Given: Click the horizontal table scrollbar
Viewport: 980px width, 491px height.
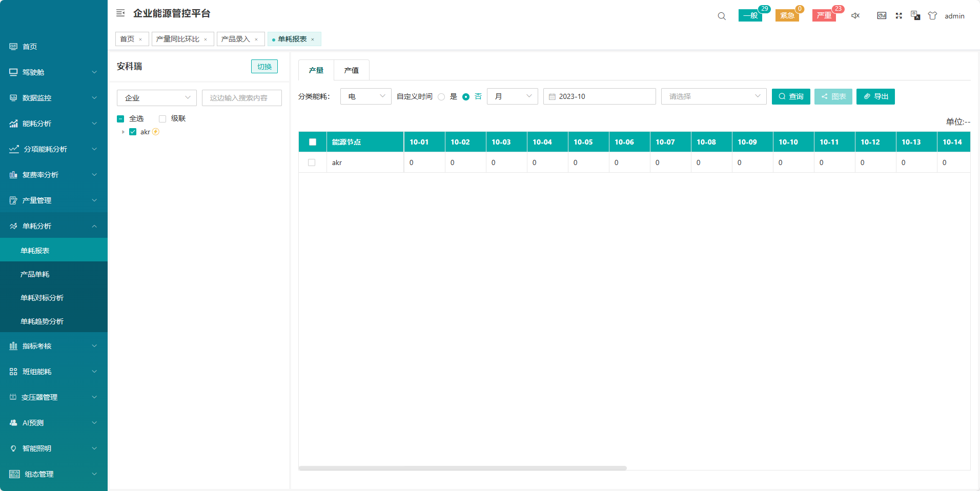Looking at the screenshot, I should tap(462, 468).
